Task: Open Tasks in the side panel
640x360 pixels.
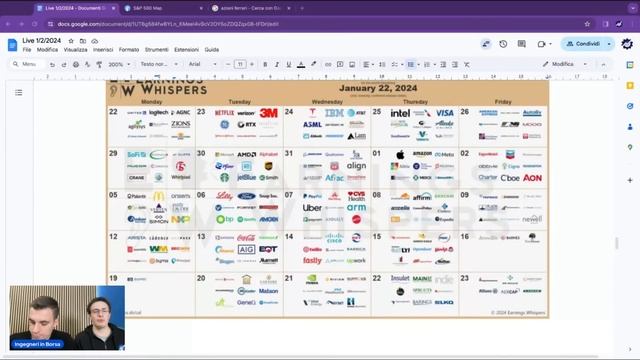Action: 630,106
